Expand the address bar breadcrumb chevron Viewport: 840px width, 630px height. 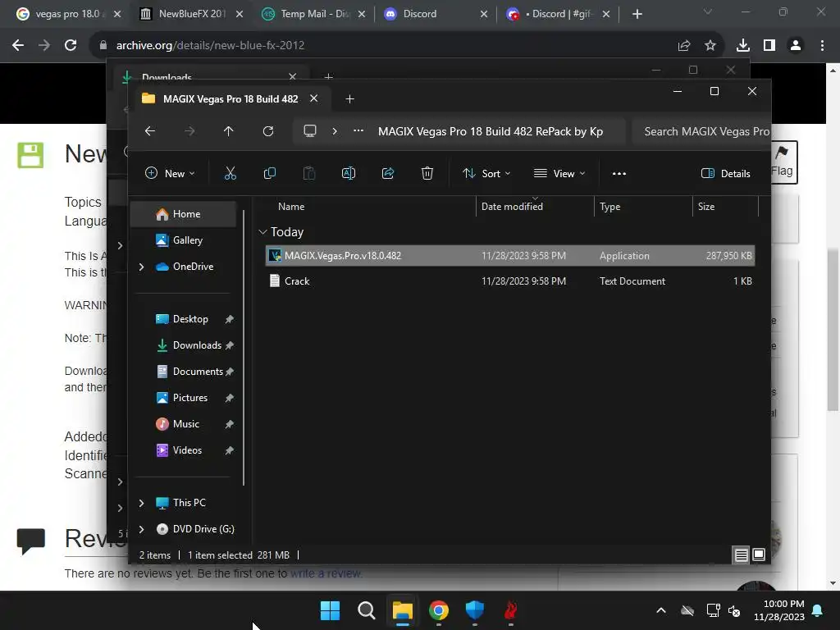click(x=335, y=131)
